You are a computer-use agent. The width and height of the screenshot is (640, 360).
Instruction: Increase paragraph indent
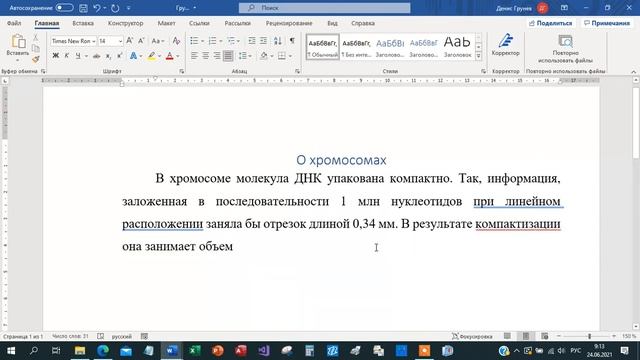click(x=263, y=41)
